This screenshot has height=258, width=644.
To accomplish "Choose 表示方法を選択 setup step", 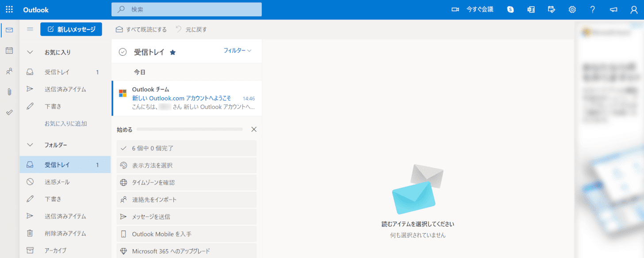I will [187, 166].
